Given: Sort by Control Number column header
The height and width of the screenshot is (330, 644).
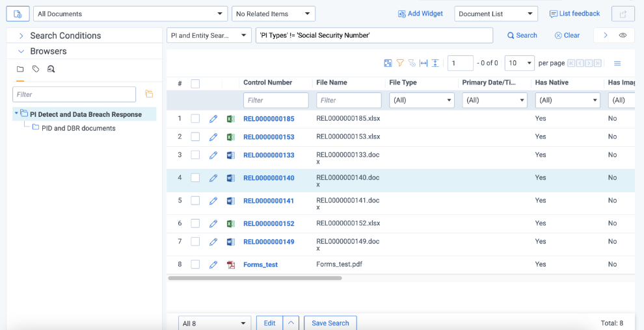Looking at the screenshot, I should click(267, 82).
